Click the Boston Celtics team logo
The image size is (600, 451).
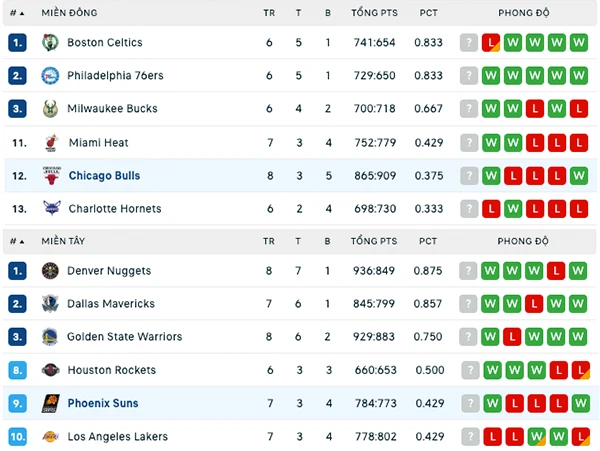tap(50, 42)
